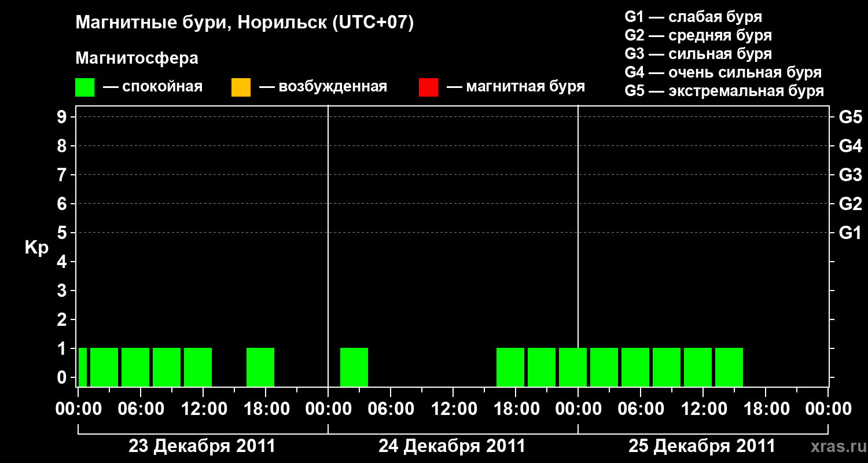This screenshot has height=463, width=868.
Task: Click the last green bar, 13:00–16:00 on 25 Декабря
Action: click(729, 367)
